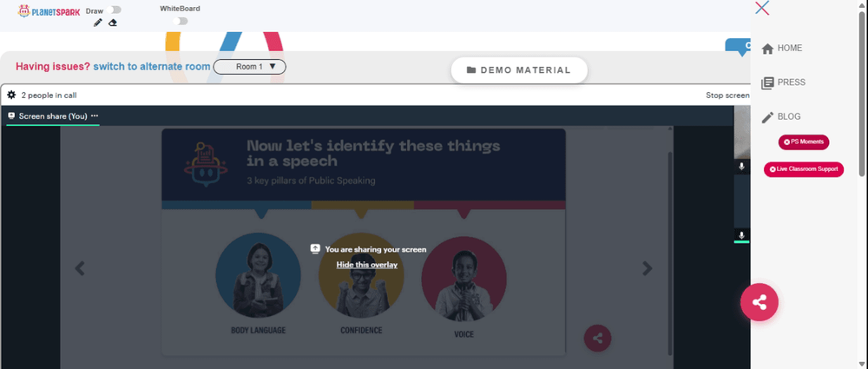Image resolution: width=868 pixels, height=369 pixels.
Task: Open call settings gear icon
Action: 11,95
